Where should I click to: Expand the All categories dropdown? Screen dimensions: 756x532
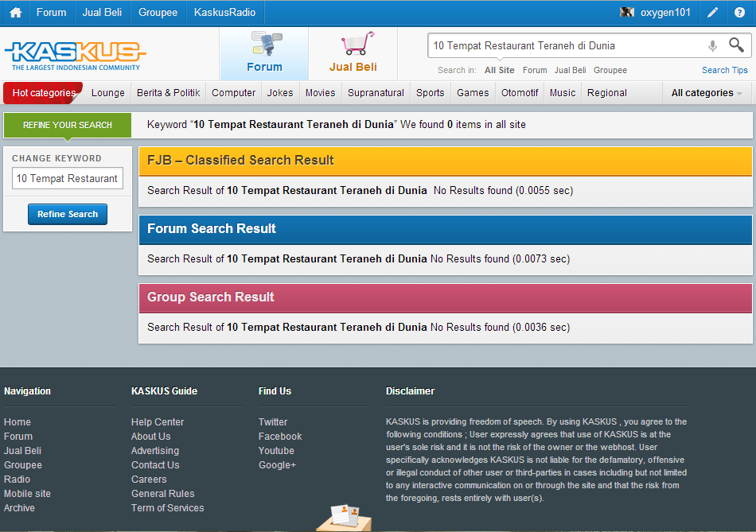pyautogui.click(x=707, y=93)
